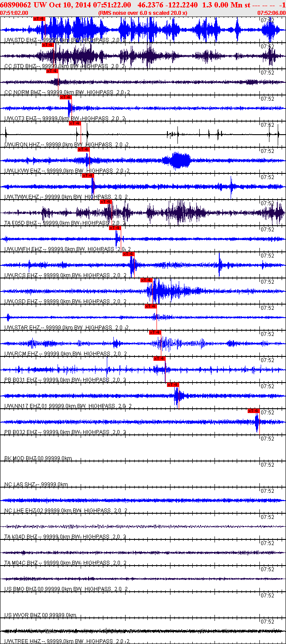Select the UW.TREE HHZ station label
The image size is (286, 644).
pyautogui.click(x=22, y=641)
